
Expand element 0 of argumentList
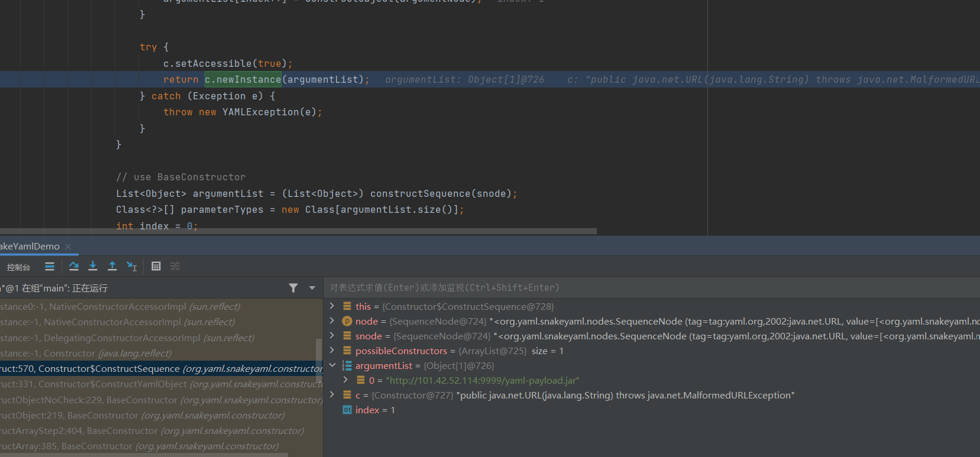(x=346, y=380)
